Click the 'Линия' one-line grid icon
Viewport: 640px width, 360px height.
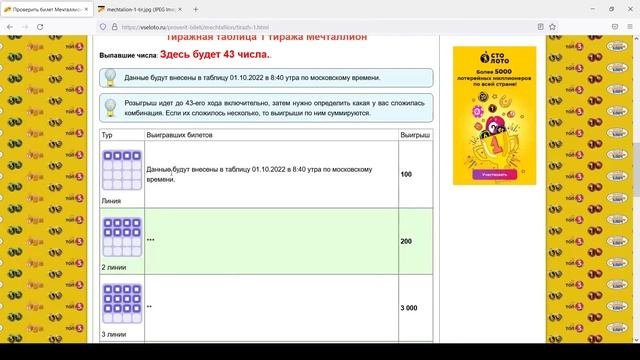point(122,170)
